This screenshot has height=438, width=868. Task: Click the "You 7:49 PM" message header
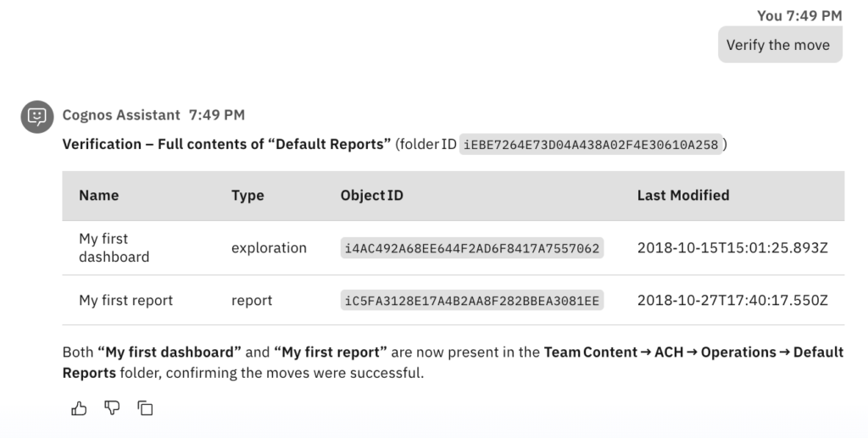(799, 15)
